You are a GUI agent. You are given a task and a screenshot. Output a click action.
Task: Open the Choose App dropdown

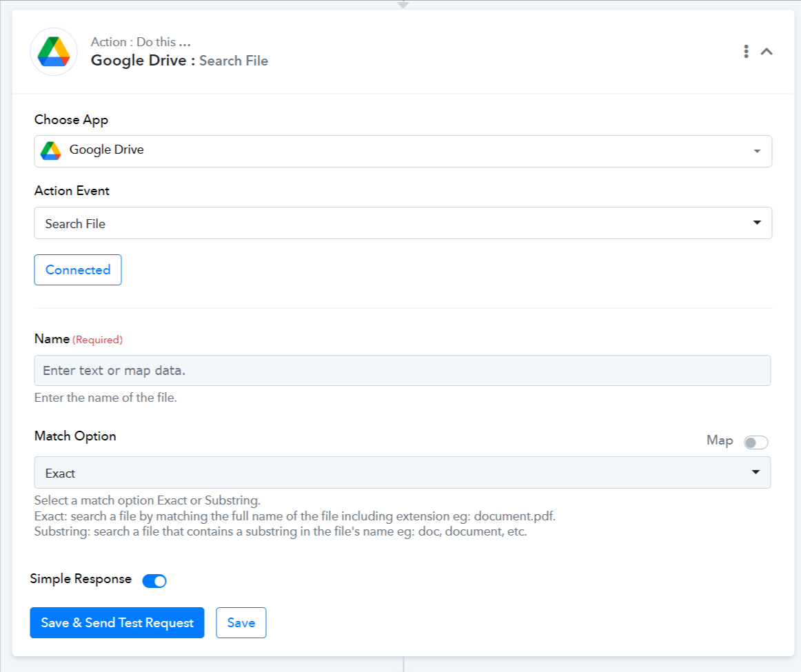(403, 151)
